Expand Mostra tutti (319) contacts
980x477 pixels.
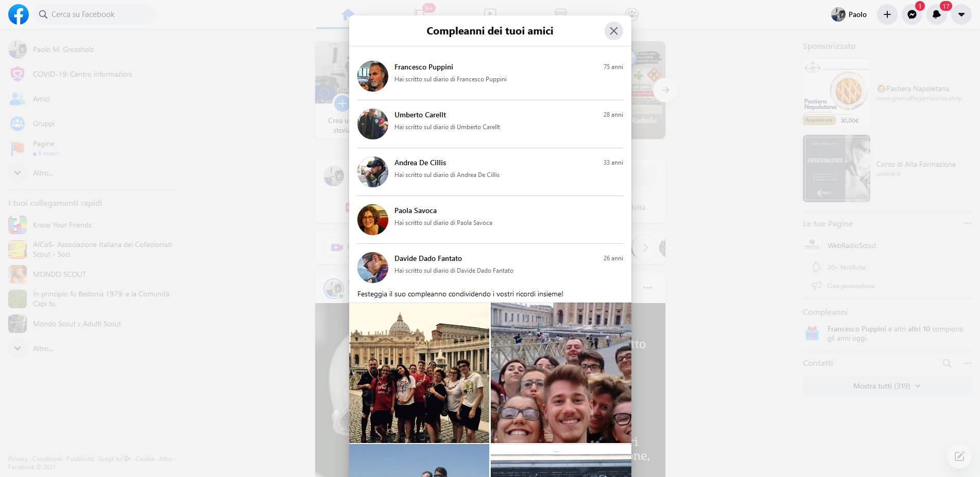click(x=887, y=386)
